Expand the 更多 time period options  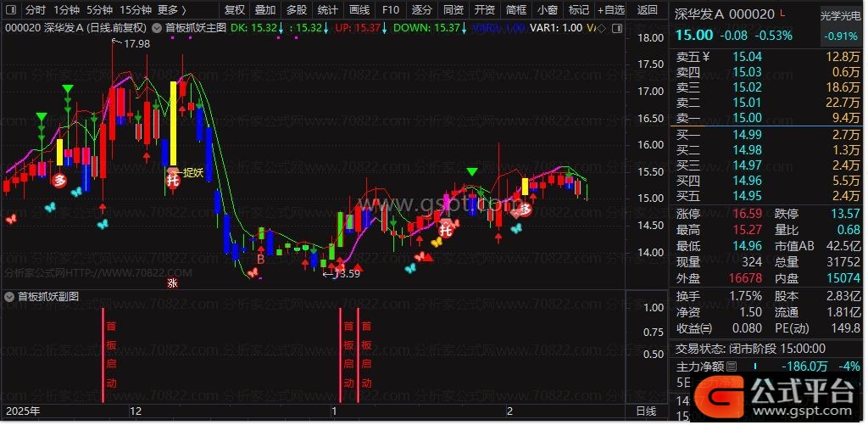172,10
